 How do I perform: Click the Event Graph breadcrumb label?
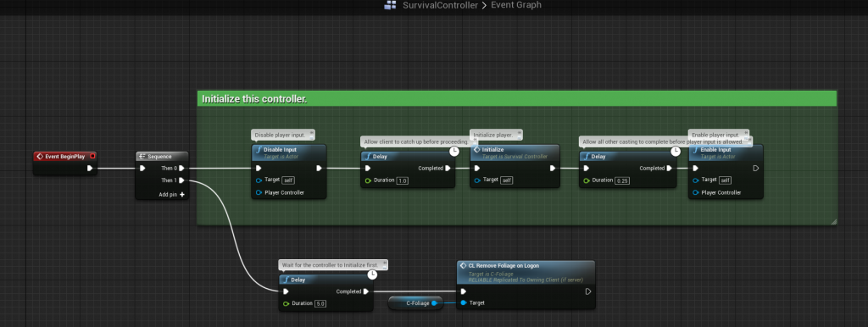(x=515, y=5)
